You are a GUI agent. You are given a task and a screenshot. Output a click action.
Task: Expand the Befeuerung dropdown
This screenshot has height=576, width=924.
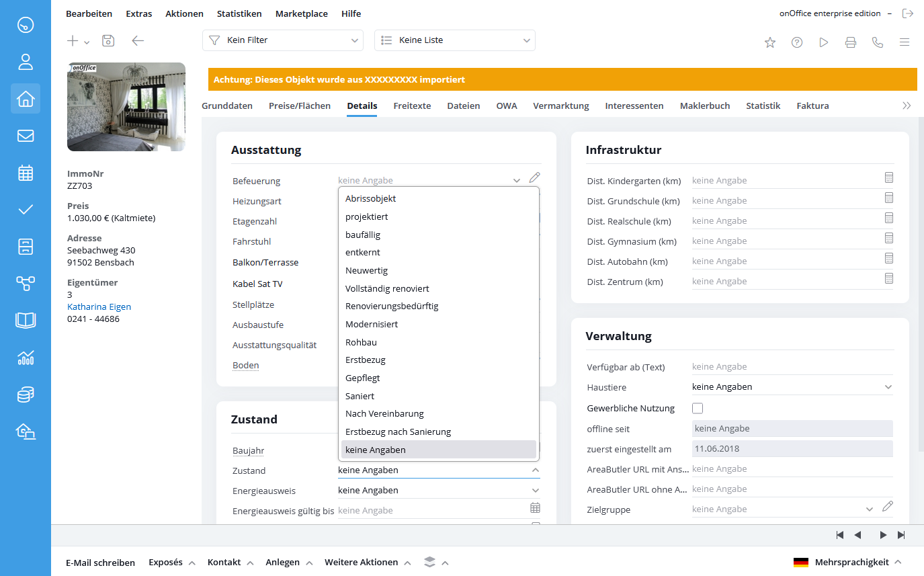517,181
